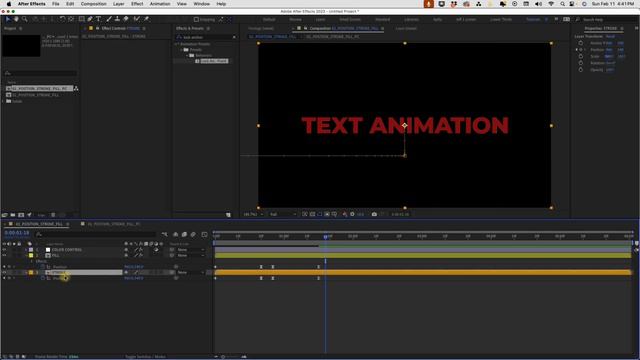Select the Brush tool
Image resolution: width=640 pixels, height=360 pixels.
[x=109, y=19]
